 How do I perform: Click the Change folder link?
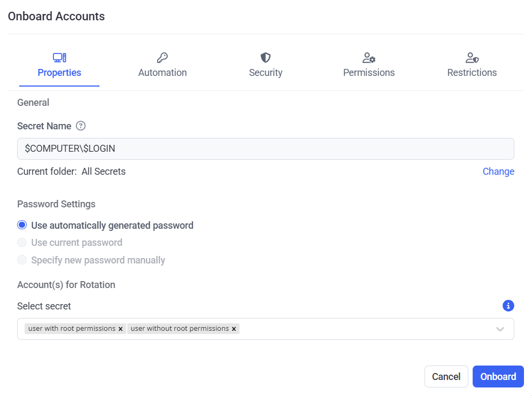[x=498, y=172]
